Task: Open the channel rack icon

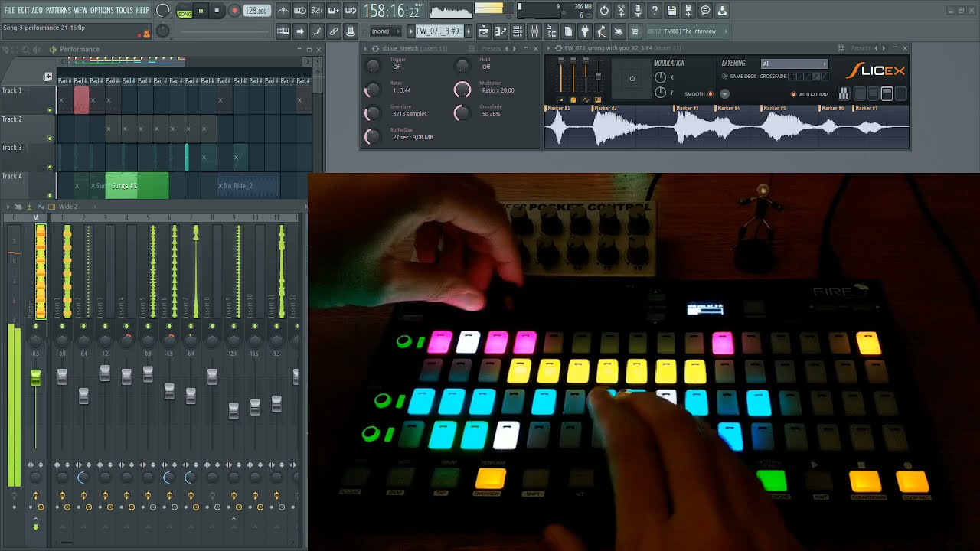Action: pos(518,31)
